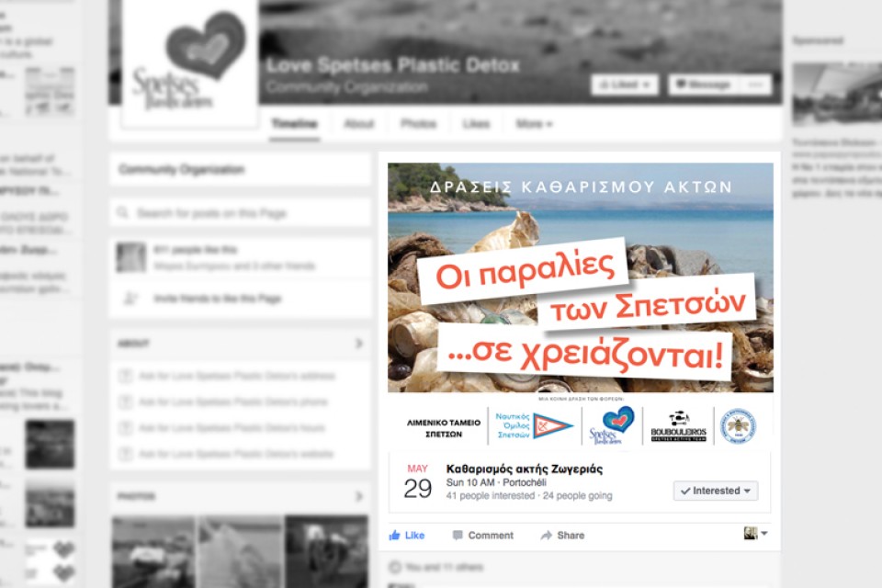Click 'Invite friends to like this Page'

(x=217, y=299)
